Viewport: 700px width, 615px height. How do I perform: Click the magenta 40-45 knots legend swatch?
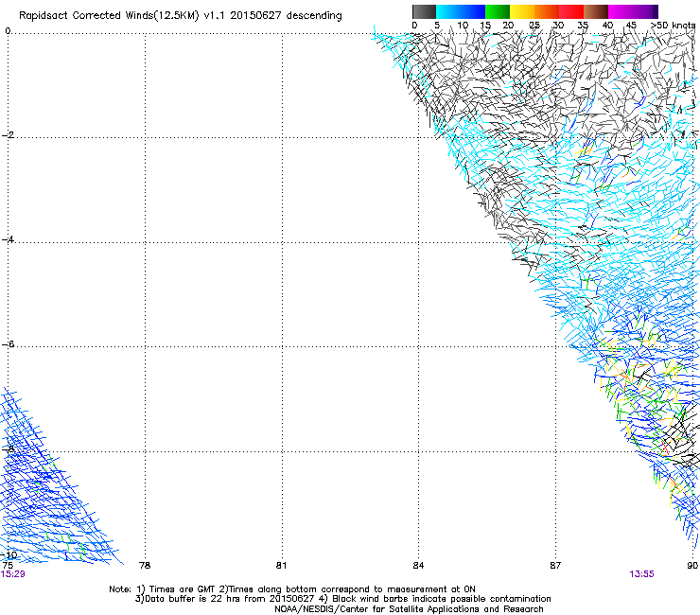pyautogui.click(x=621, y=11)
